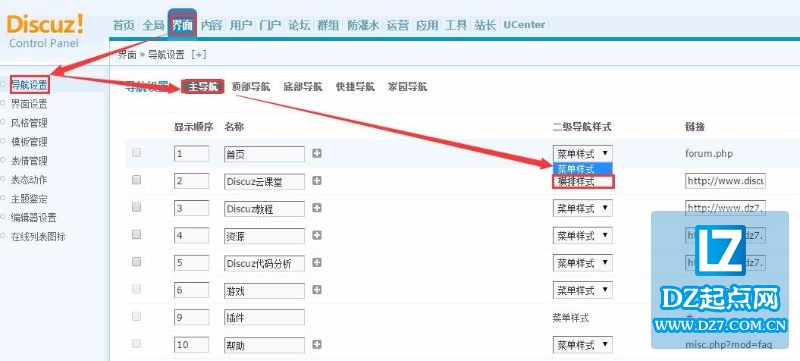Switch to 底部导航 tab
This screenshot has height=361, width=800.
[x=303, y=87]
